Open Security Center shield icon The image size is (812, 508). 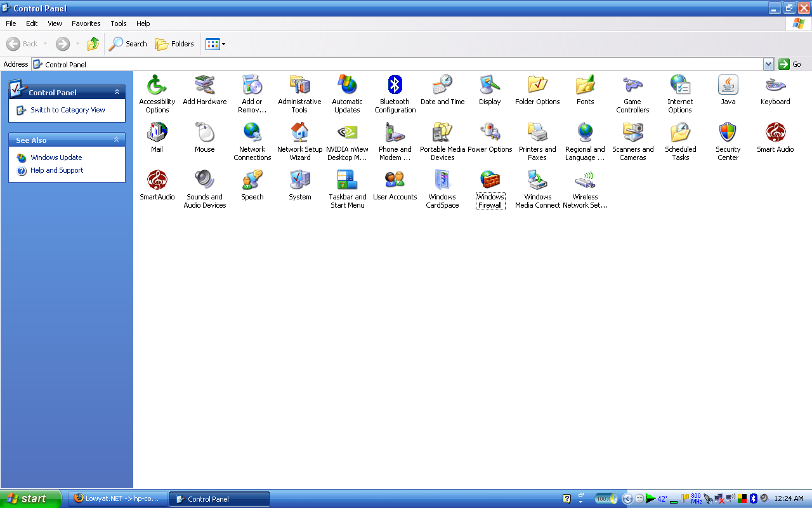tap(728, 133)
